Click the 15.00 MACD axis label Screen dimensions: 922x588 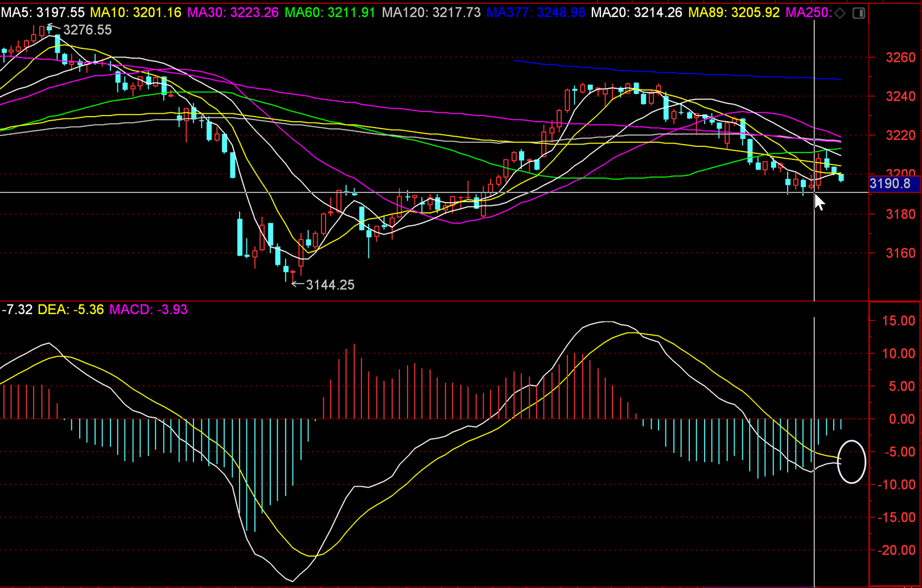[899, 321]
